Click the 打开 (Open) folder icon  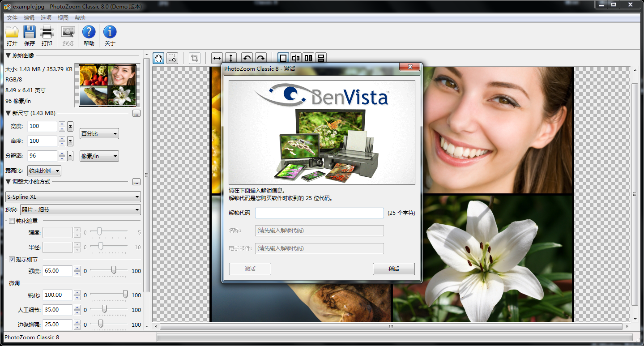pos(12,32)
